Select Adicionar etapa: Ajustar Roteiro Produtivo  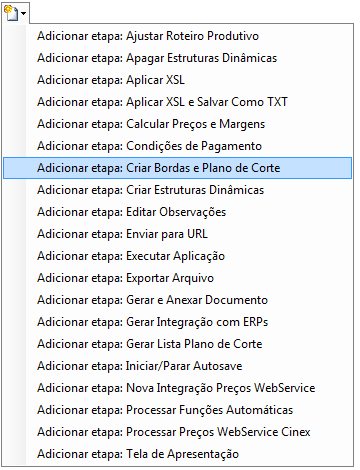tap(177, 36)
